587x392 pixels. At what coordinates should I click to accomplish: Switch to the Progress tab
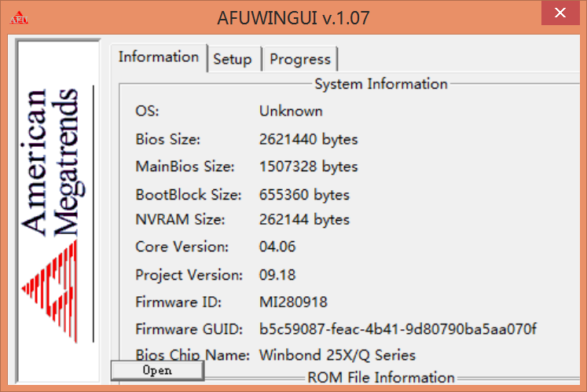(300, 59)
